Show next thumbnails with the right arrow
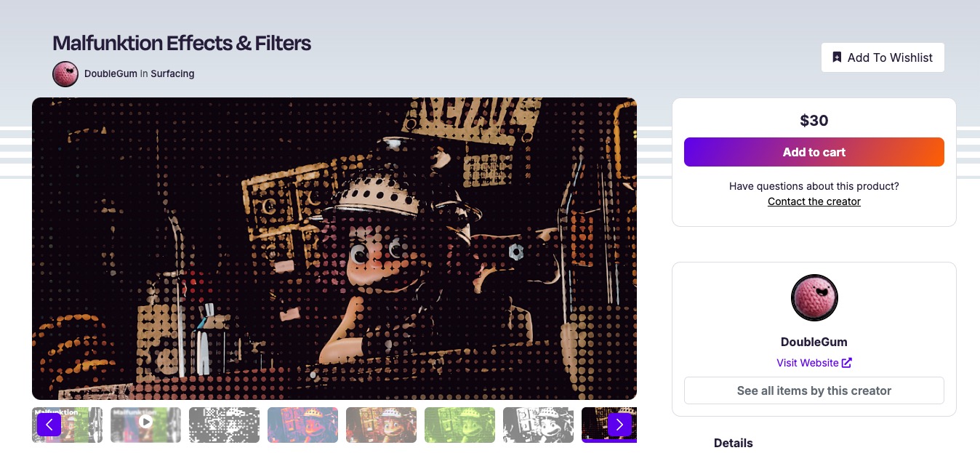The height and width of the screenshot is (453, 980). tap(619, 425)
